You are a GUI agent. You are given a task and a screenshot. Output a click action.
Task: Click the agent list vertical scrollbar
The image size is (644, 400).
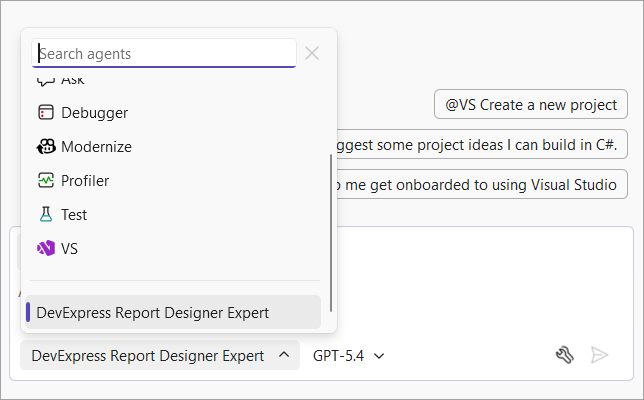pyautogui.click(x=331, y=232)
